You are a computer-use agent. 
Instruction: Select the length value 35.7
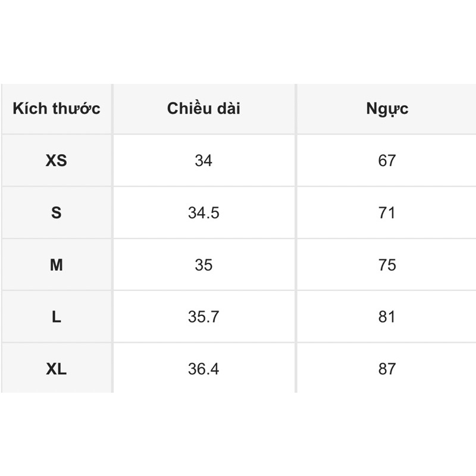click(203, 317)
